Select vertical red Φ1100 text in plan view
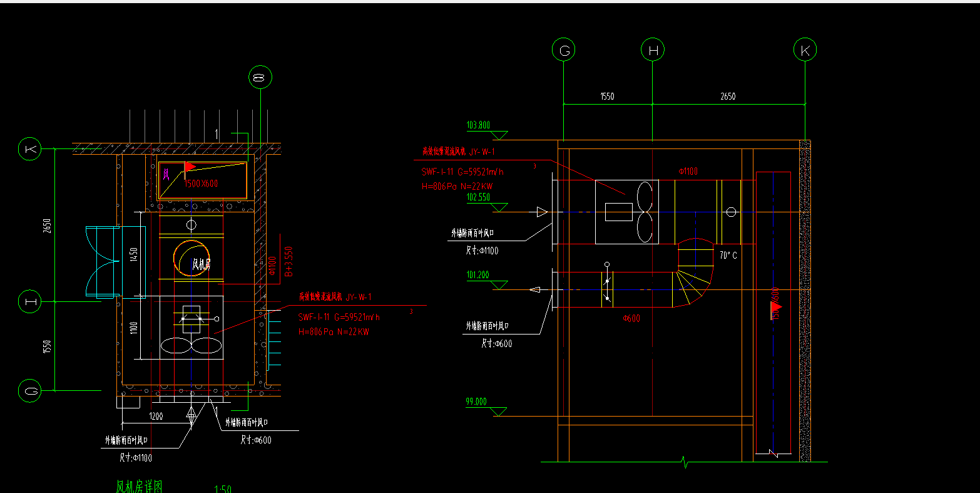 pyautogui.click(x=272, y=266)
